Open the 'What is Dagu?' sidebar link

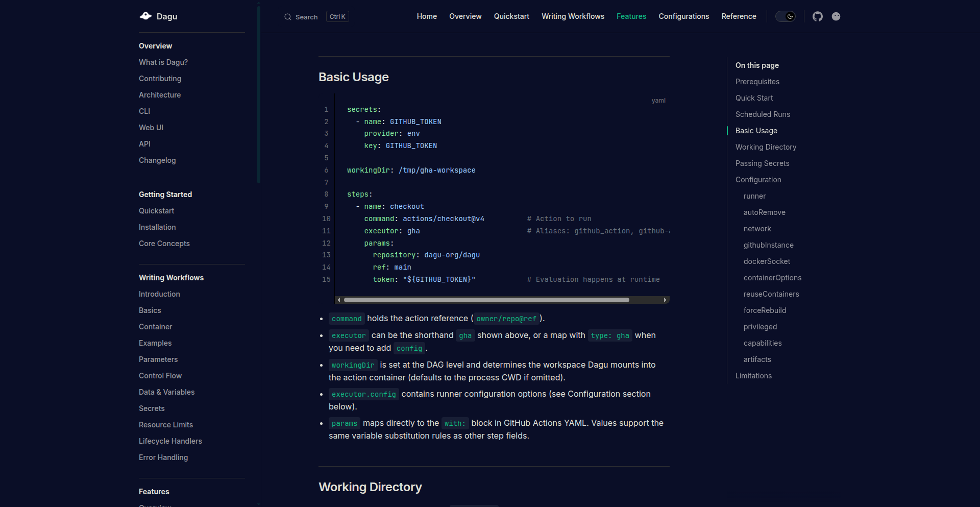(x=163, y=62)
